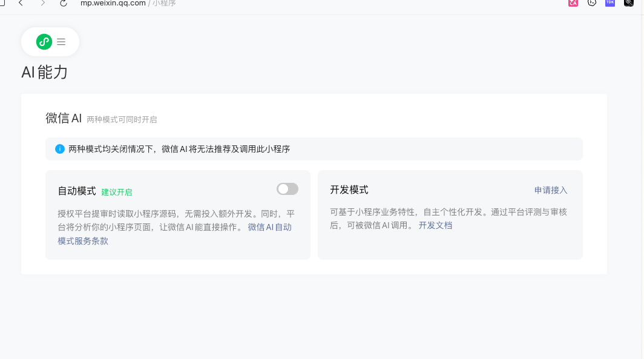Click the green WeChat mini program logo
644x359 pixels.
pyautogui.click(x=44, y=42)
